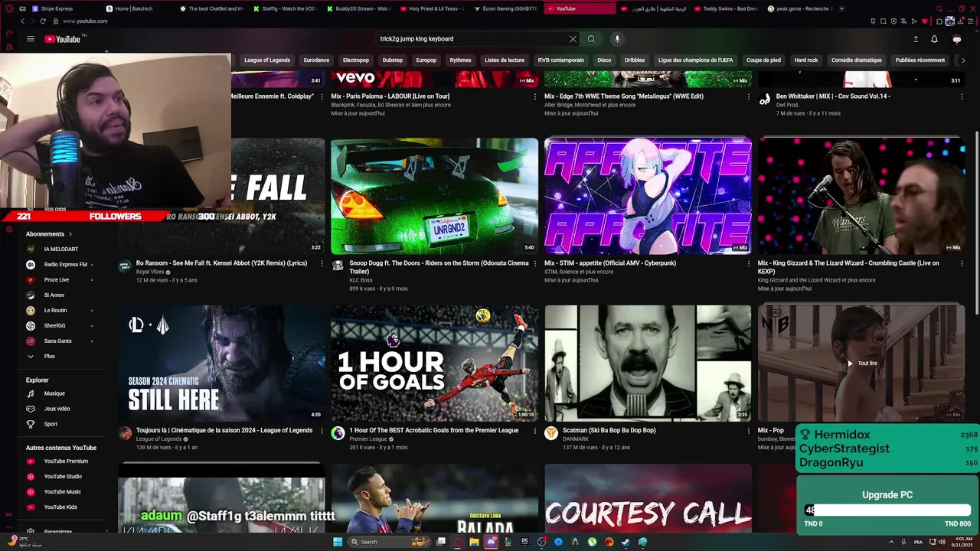Open Snoop Dogg video options menu
This screenshot has width=980, height=551.
click(535, 263)
